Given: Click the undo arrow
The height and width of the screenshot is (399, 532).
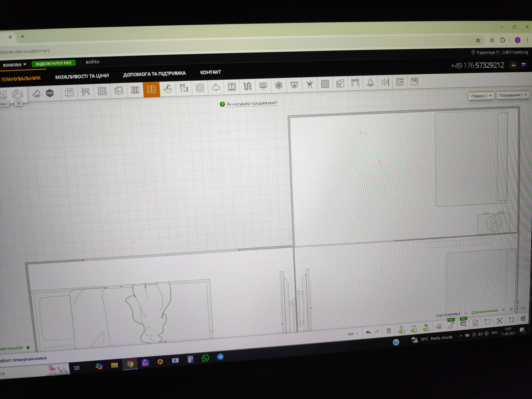Looking at the screenshot, I should coord(368,332).
